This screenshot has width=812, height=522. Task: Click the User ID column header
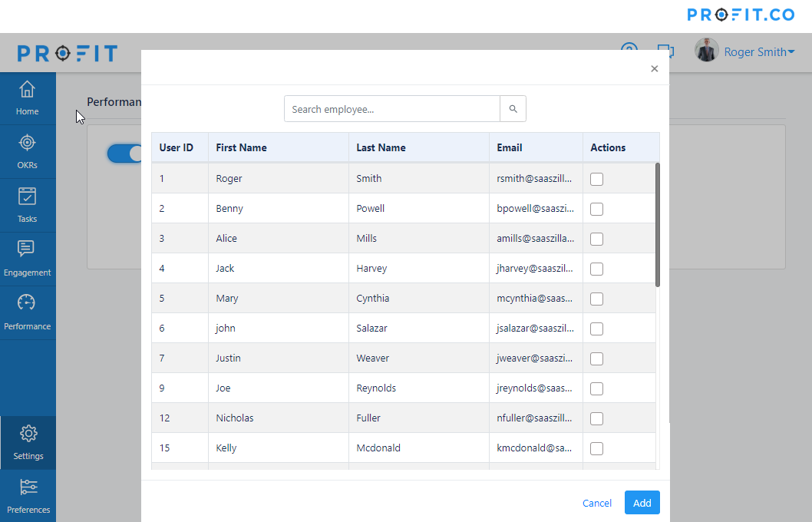[180, 147]
